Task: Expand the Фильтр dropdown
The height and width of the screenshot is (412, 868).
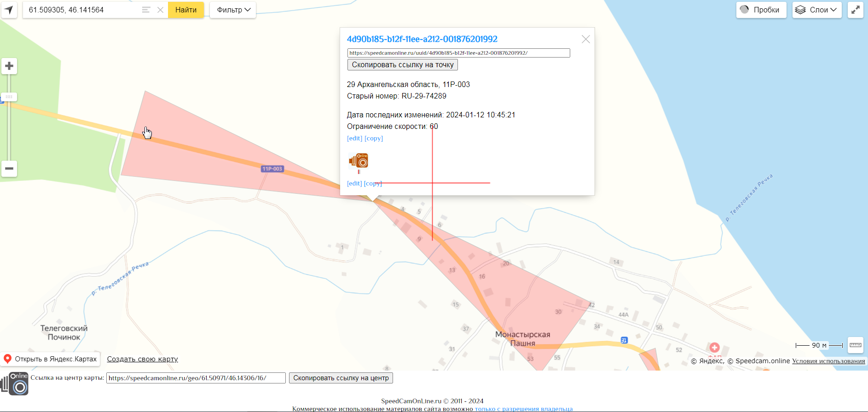Action: click(233, 10)
